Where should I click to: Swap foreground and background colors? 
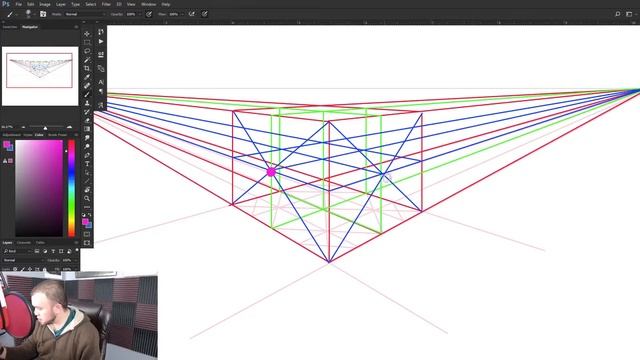click(90, 215)
